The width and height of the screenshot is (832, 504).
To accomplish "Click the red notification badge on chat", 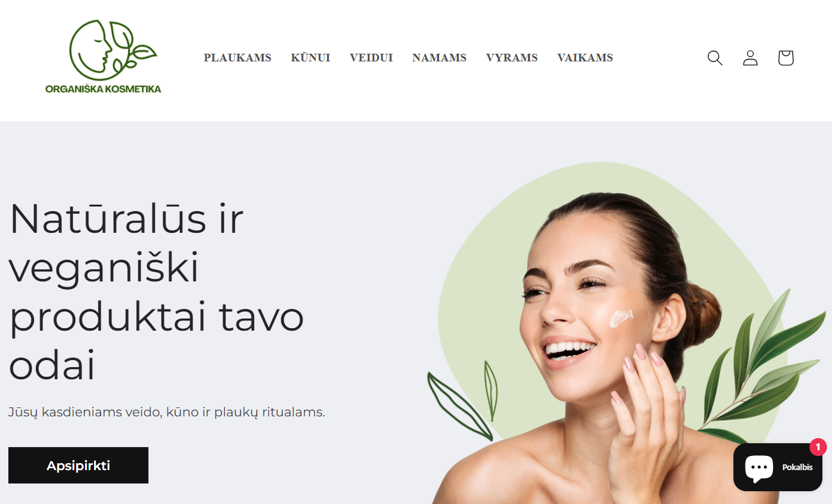I will coord(818,447).
